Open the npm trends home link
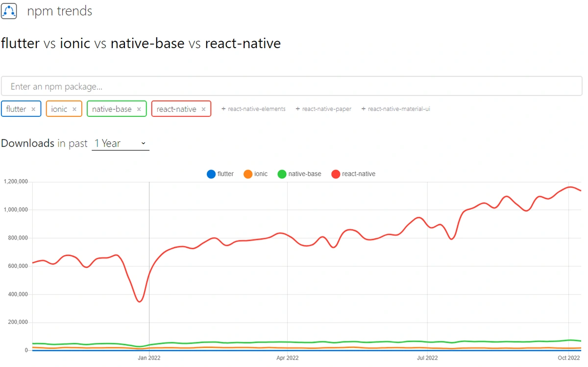Image resolution: width=588 pixels, height=367 pixels. 59,11
